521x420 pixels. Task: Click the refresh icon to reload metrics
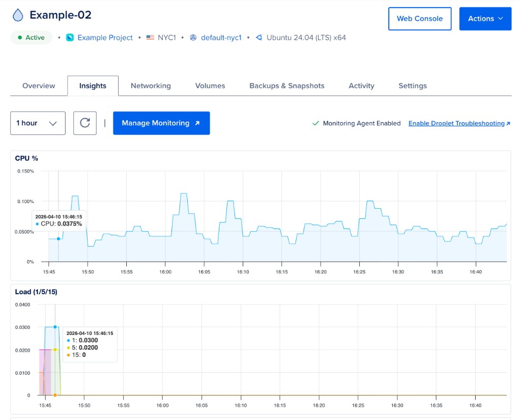[x=84, y=123]
